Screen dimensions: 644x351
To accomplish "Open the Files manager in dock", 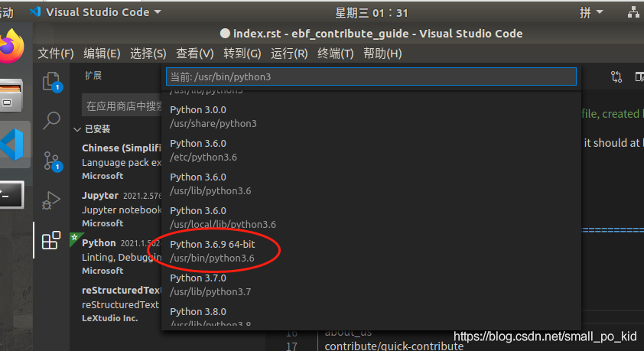I will click(x=11, y=95).
